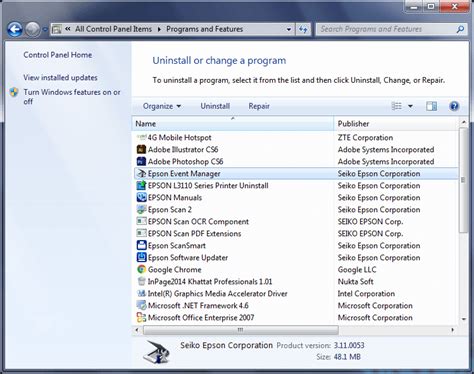Open help with the question mark icon
The height and width of the screenshot is (374, 474).
[454, 106]
